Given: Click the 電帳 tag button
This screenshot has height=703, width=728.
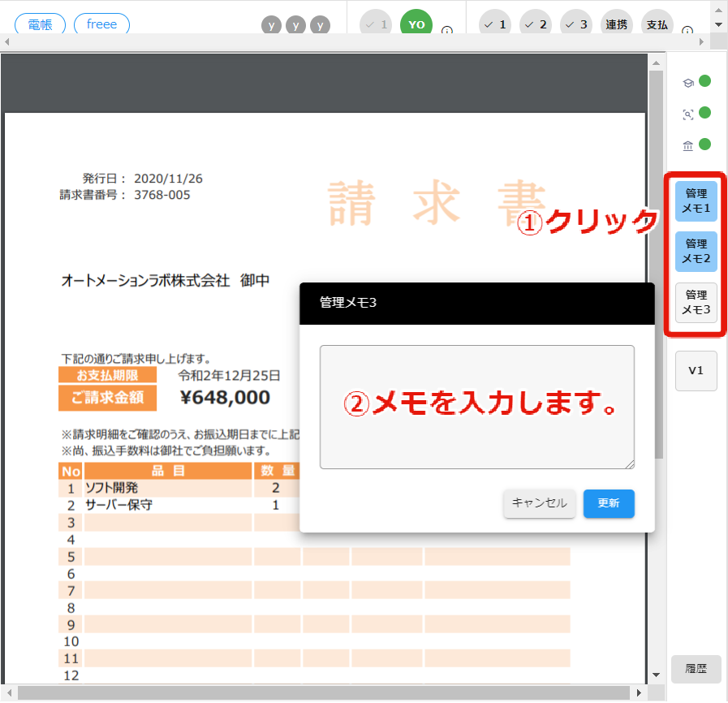Looking at the screenshot, I should click(x=40, y=24).
